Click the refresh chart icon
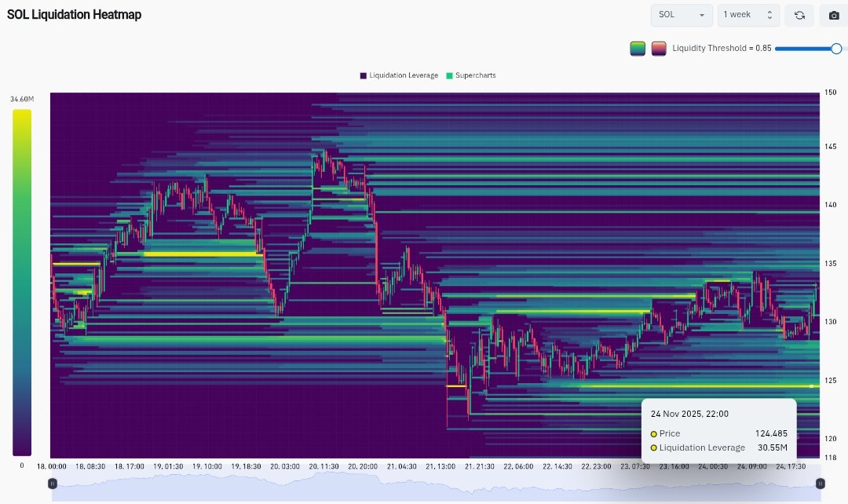The width and height of the screenshot is (848, 504). click(x=799, y=15)
